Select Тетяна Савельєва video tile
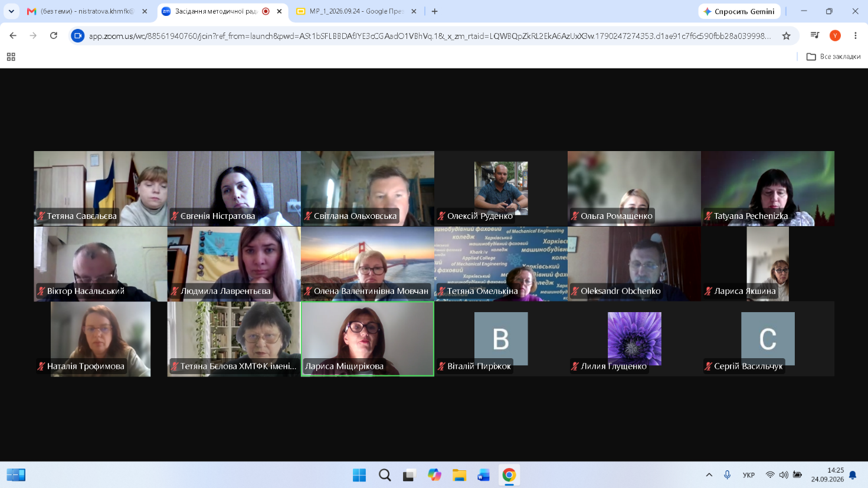868x488 pixels. coord(100,188)
